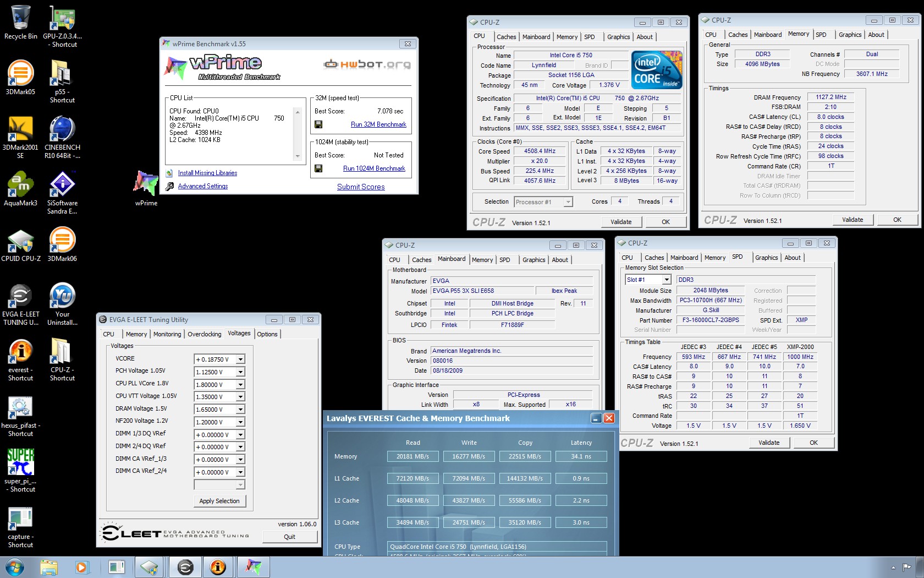Click the Memory Read 20181 MB/s field
Image resolution: width=924 pixels, height=578 pixels.
(413, 456)
